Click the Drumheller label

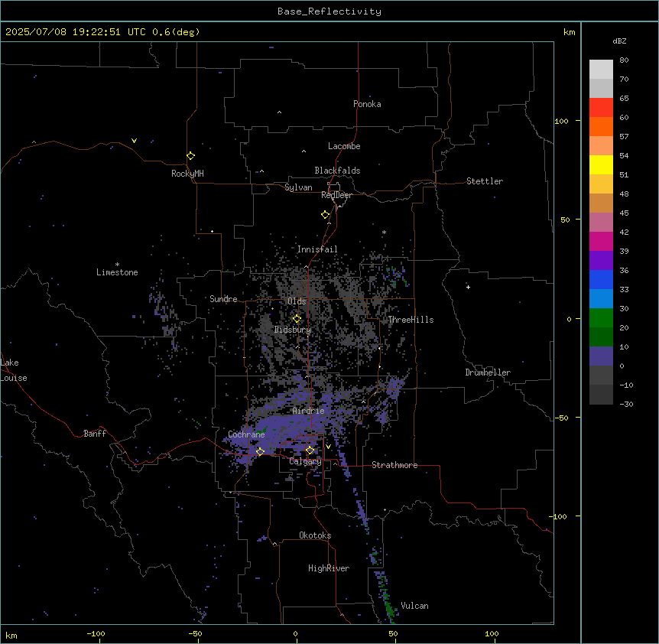tap(488, 372)
